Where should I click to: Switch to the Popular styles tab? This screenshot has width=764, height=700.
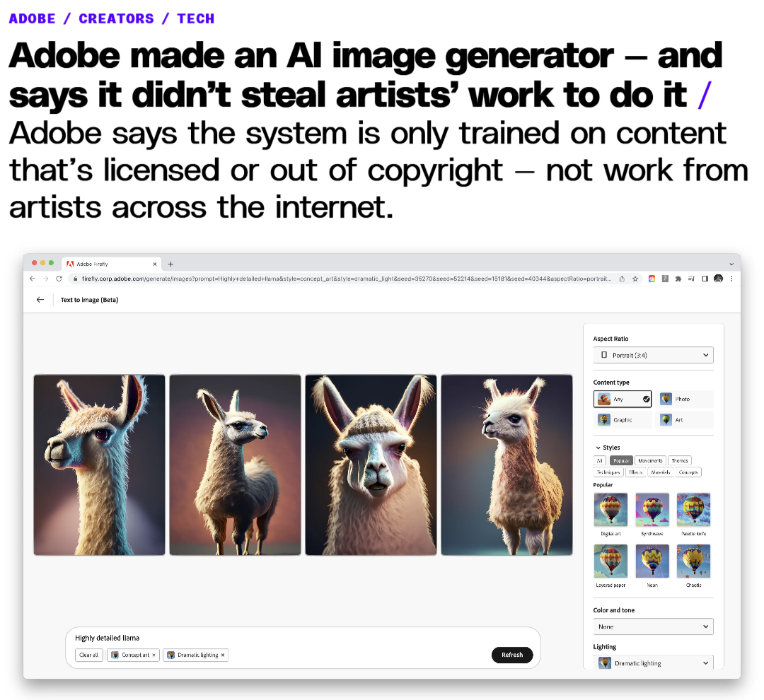pos(621,460)
